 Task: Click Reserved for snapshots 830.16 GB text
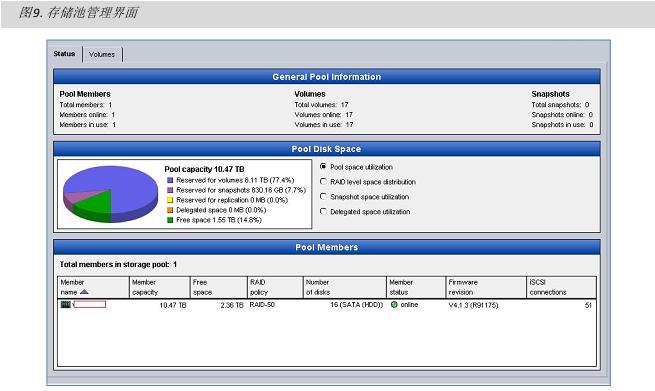pyautogui.click(x=241, y=190)
